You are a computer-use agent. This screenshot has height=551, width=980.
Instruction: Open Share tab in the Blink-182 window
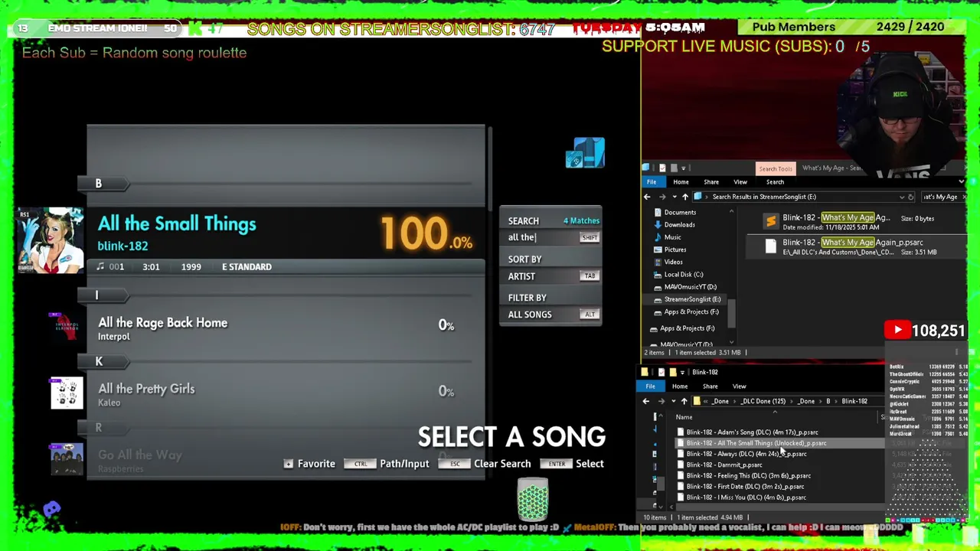point(710,386)
